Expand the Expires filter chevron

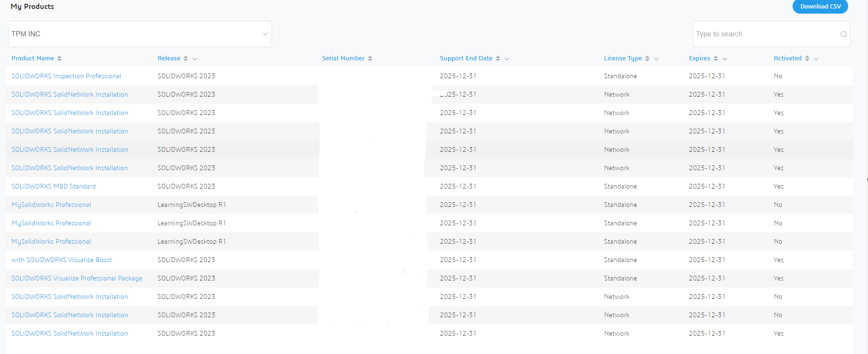(x=725, y=59)
